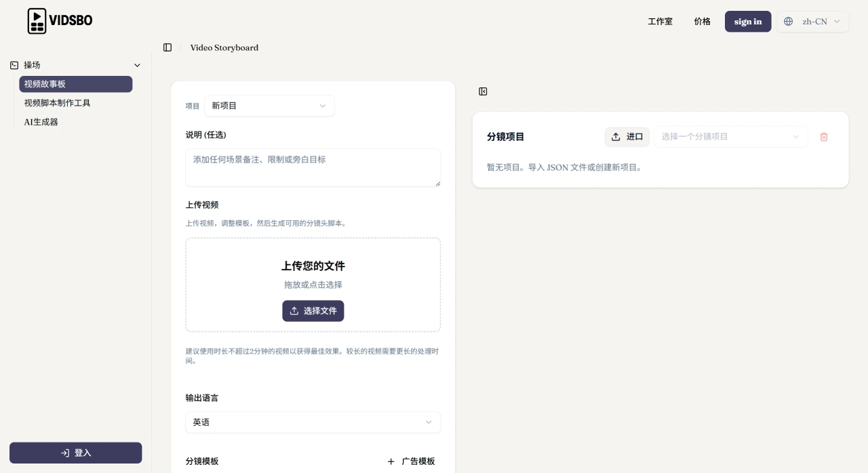Click the globe language icon
The image size is (868, 473).
click(x=788, y=22)
